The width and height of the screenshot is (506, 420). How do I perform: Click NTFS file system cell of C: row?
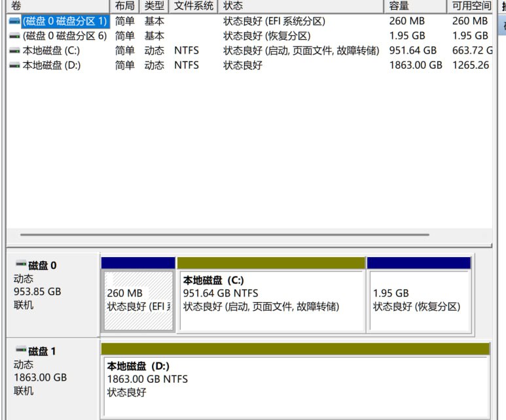click(x=186, y=50)
